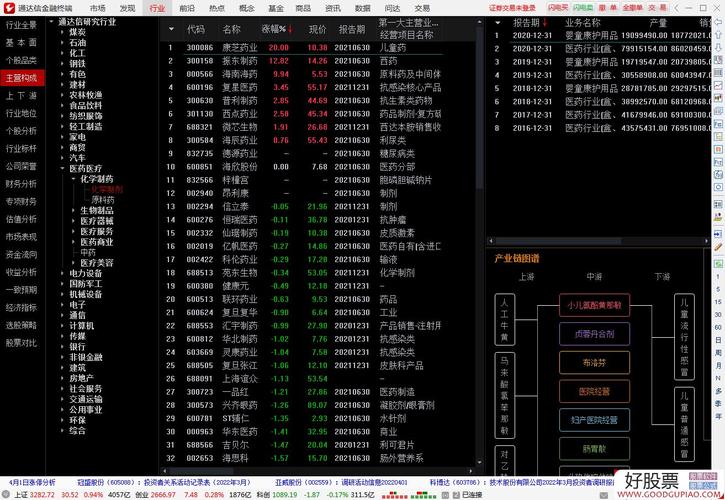The width and height of the screenshot is (725, 500).
Task: Click the left arrow icon in right toolbar
Action: [718, 22]
